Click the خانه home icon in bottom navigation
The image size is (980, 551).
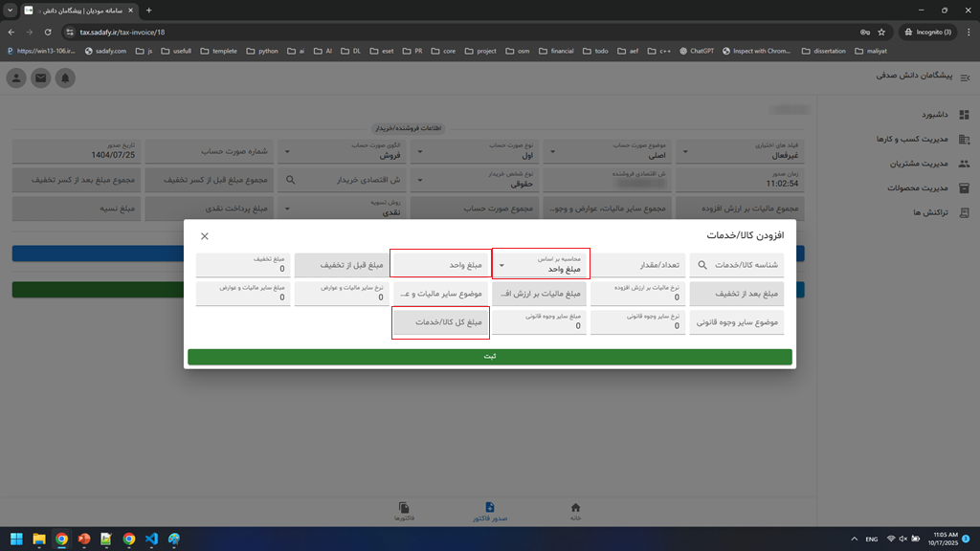coord(575,511)
